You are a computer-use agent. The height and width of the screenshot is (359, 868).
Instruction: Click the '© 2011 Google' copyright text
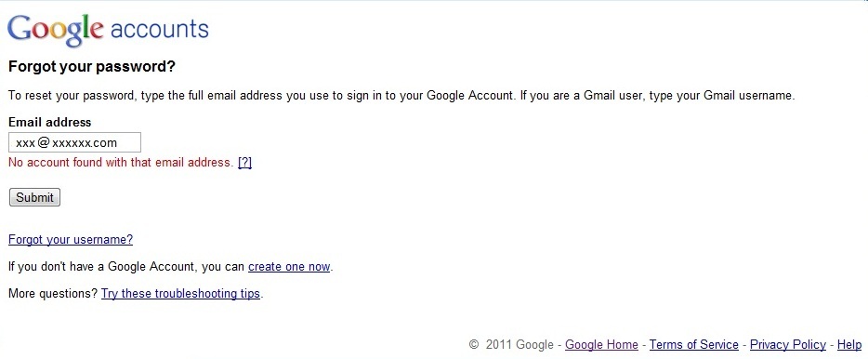pos(511,345)
